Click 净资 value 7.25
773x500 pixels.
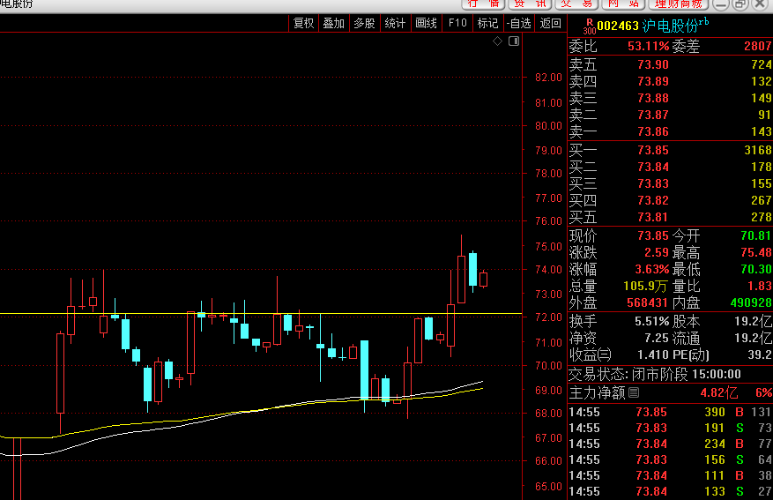(656, 338)
